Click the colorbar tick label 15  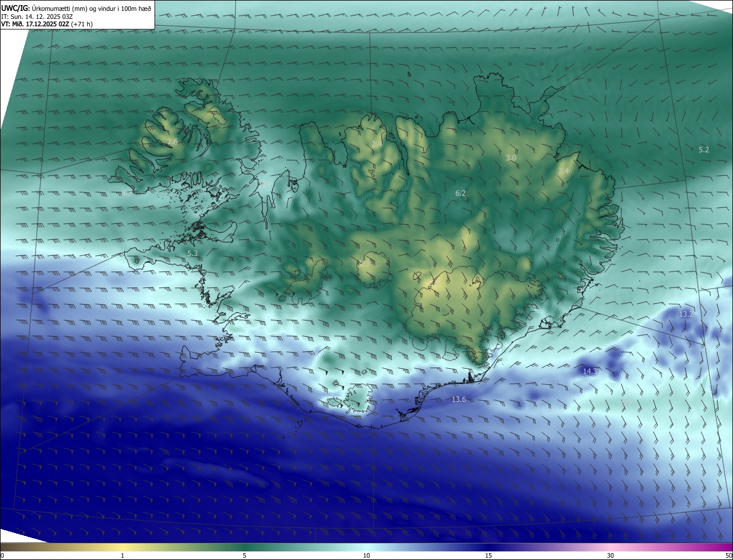tap(488, 555)
